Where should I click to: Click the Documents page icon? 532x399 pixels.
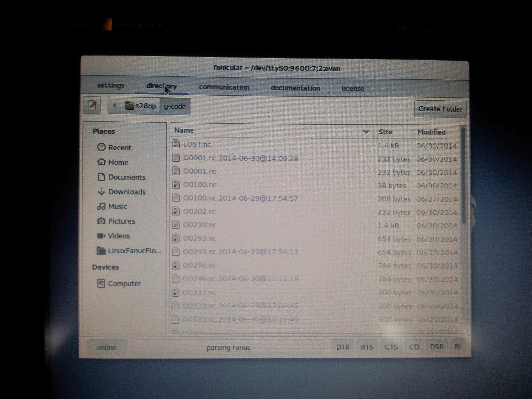click(102, 177)
